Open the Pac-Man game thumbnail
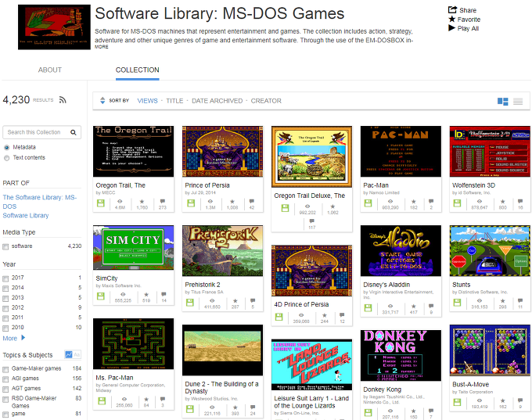532x420 pixels. click(x=401, y=151)
